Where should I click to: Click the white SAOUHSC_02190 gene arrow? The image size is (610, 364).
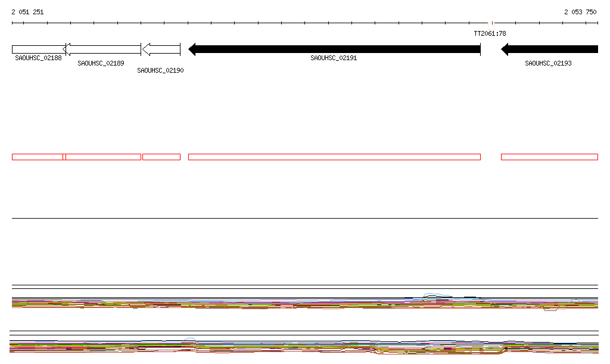161,49
